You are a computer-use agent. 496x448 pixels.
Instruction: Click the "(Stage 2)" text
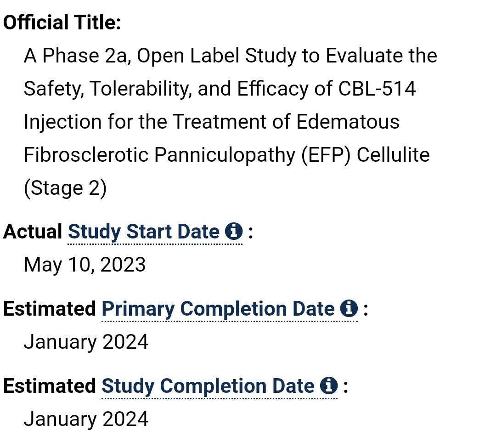(65, 188)
